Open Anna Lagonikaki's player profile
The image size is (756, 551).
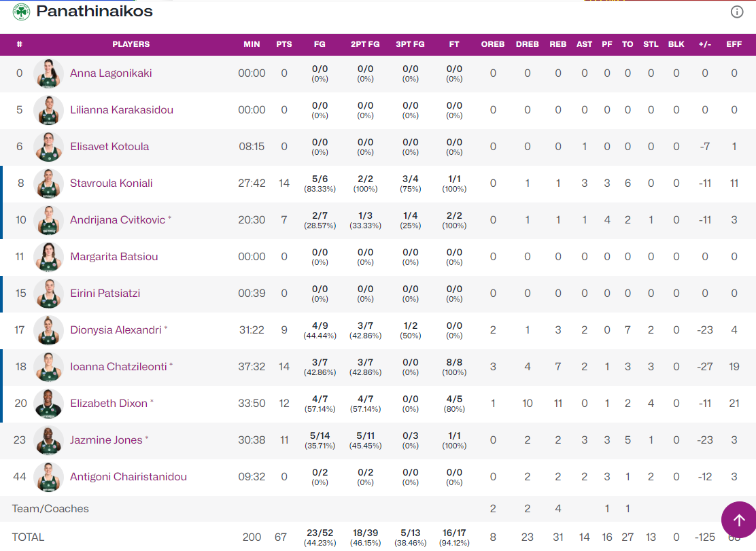pos(111,73)
